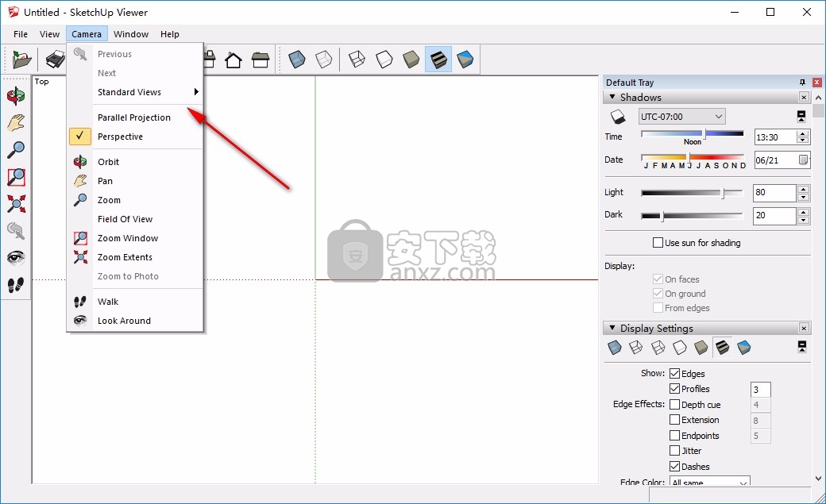Screen dimensions: 826x504
Task: Toggle On ground checkbox
Action: [x=658, y=294]
